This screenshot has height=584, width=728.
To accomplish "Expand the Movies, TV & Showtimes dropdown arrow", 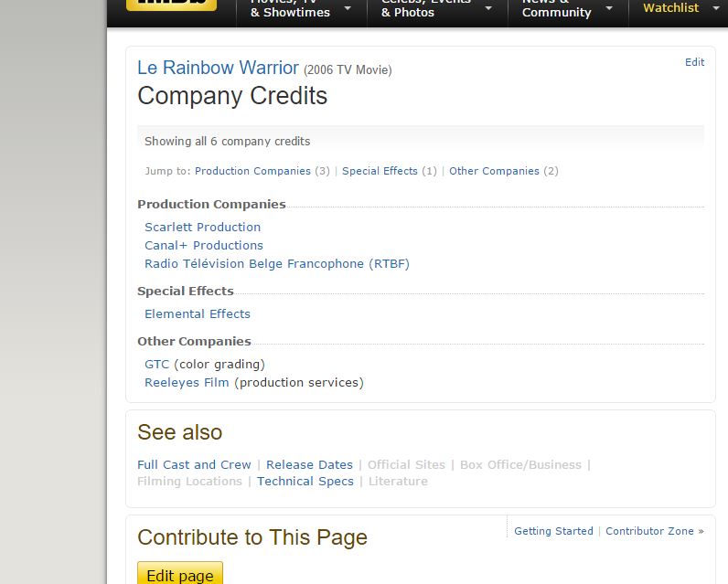I will [348, 9].
